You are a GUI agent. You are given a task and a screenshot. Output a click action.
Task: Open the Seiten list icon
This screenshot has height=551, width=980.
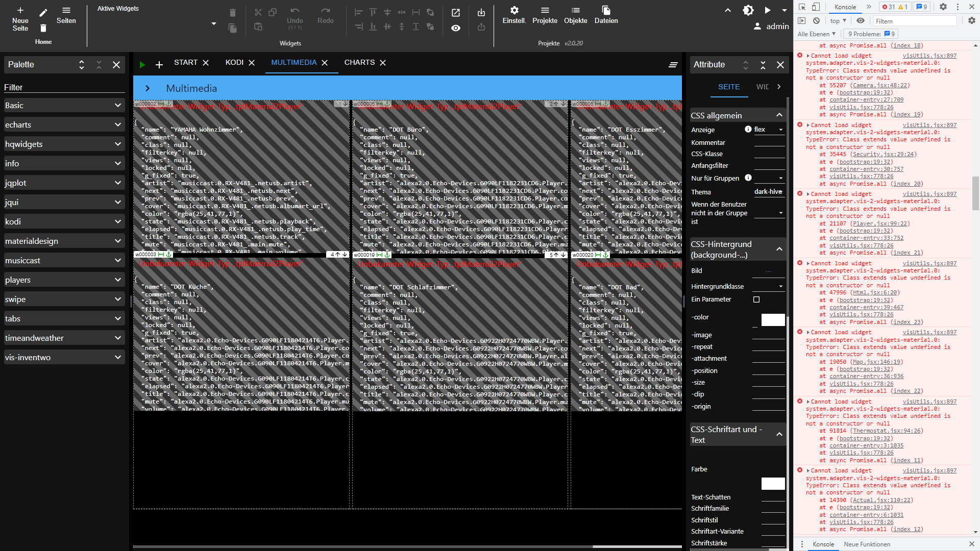66,10
